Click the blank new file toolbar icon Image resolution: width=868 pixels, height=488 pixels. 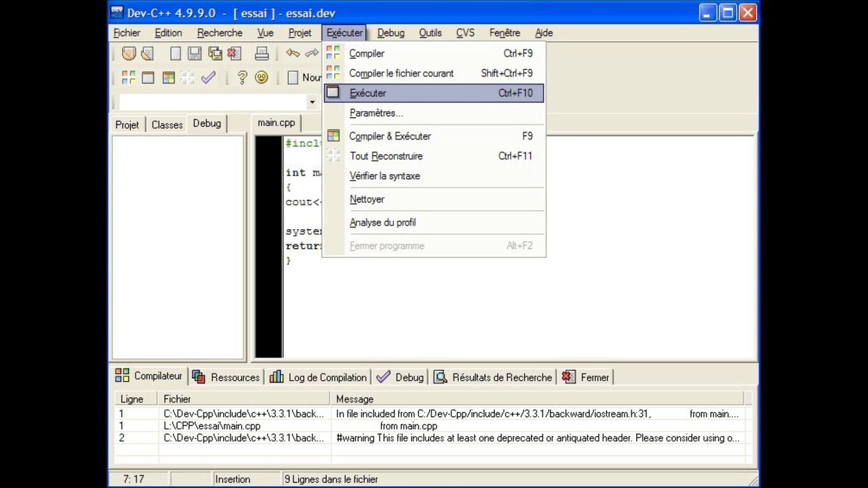(x=176, y=54)
